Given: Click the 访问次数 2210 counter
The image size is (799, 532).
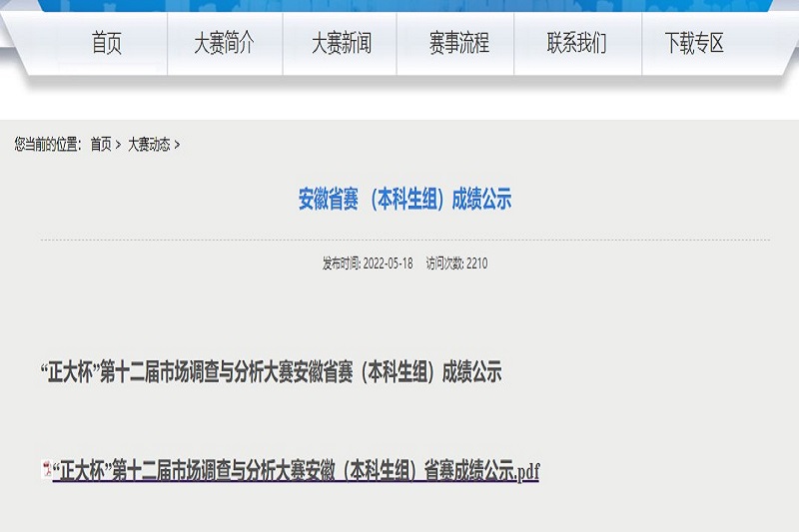Looking at the screenshot, I should (x=456, y=264).
